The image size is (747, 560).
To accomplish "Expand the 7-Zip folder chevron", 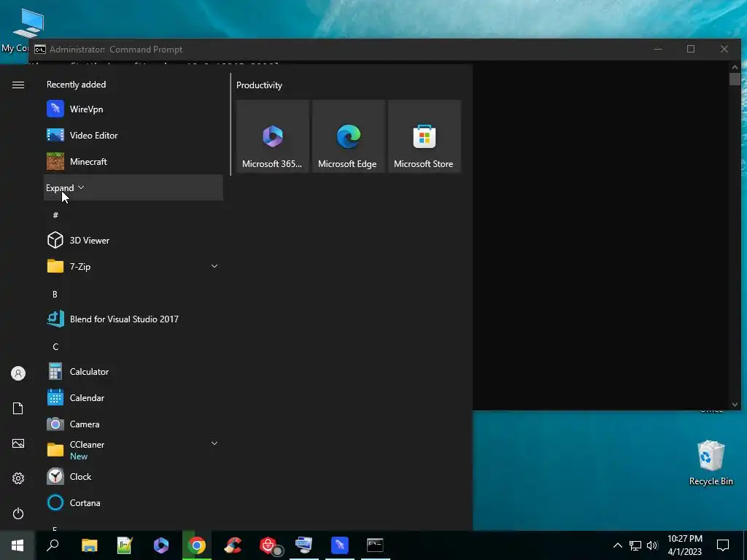I will coord(214,266).
